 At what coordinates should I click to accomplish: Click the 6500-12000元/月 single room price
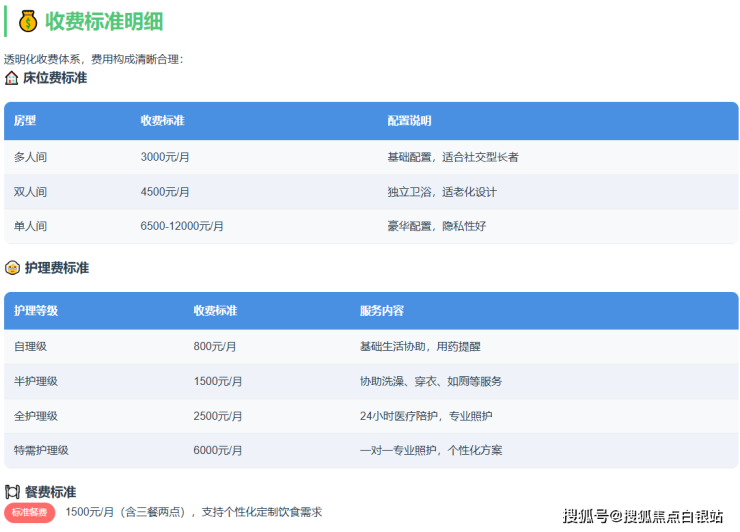(182, 226)
